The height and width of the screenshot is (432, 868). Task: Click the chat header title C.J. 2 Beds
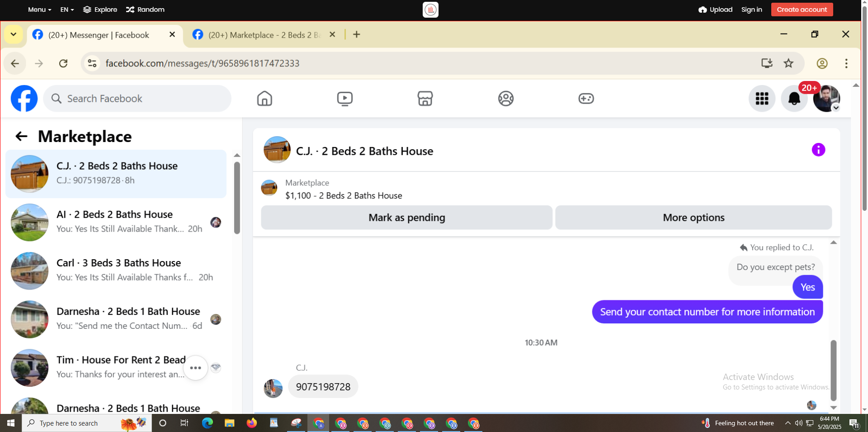364,151
